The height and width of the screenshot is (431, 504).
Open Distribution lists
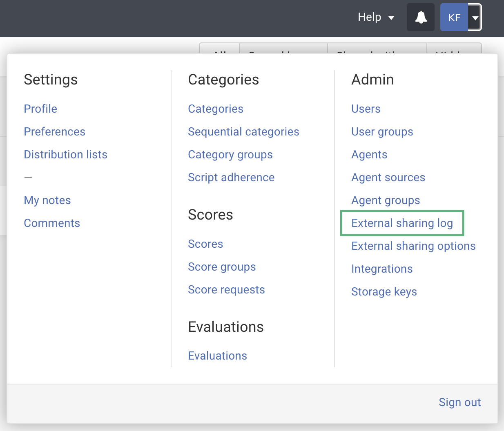[x=65, y=155]
